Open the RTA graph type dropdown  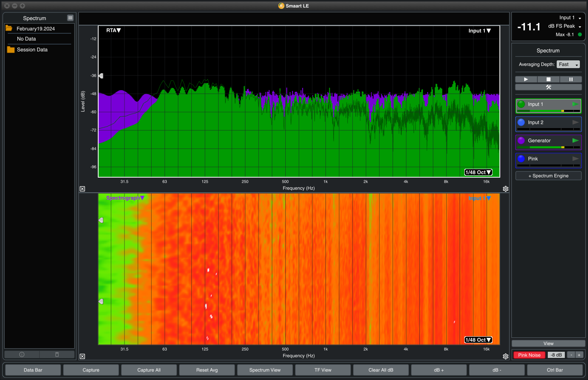click(x=114, y=30)
